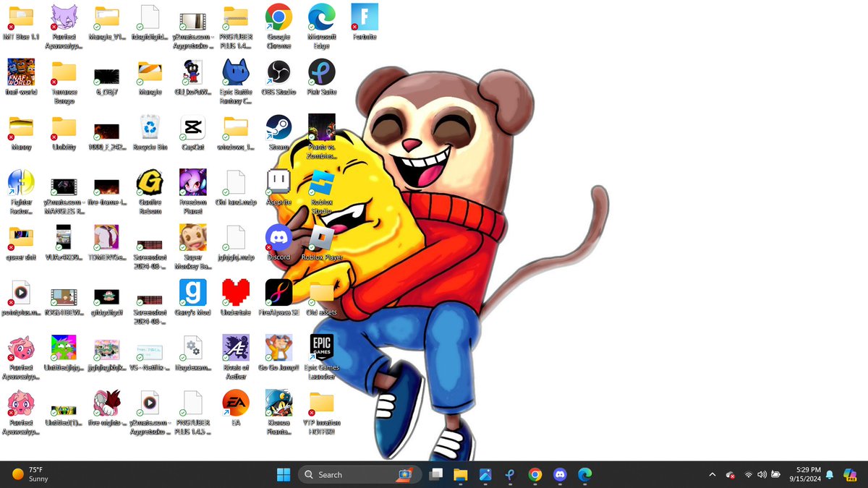The height and width of the screenshot is (488, 868).
Task: Open Photos app from the taskbar
Action: tap(485, 474)
